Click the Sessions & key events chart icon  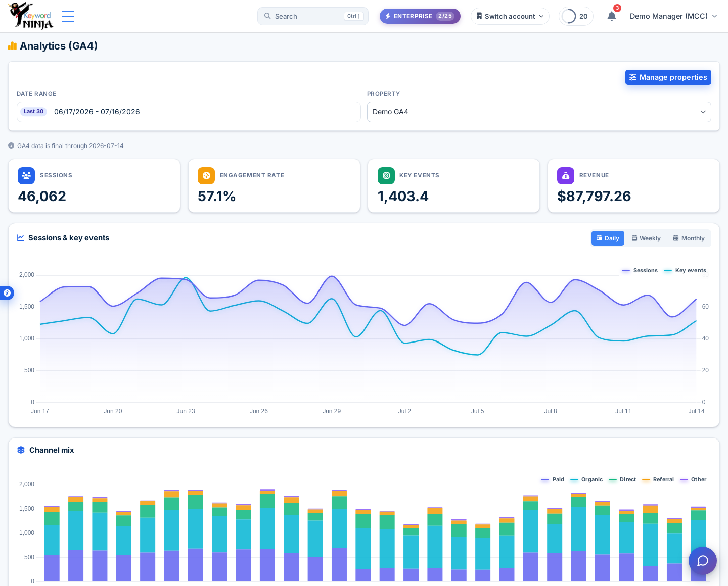tap(20, 238)
